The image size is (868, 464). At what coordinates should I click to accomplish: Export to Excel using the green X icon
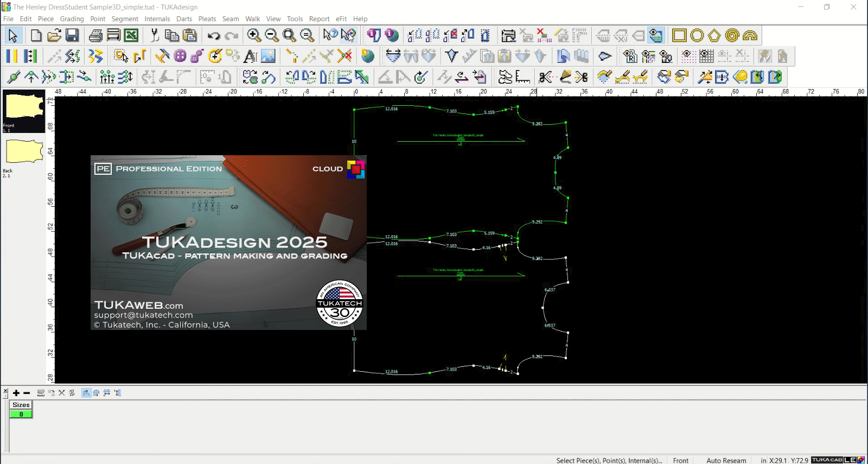131,36
